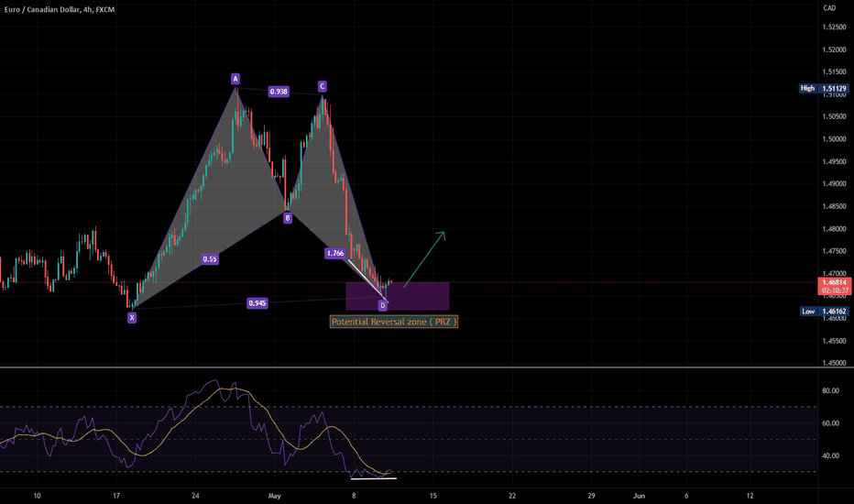Click the 1.52500 price axis value
The image size is (854, 504).
(834, 27)
